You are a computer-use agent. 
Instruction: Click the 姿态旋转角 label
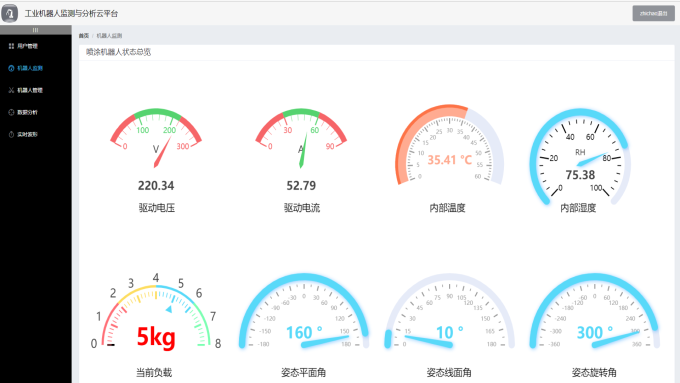click(x=594, y=372)
